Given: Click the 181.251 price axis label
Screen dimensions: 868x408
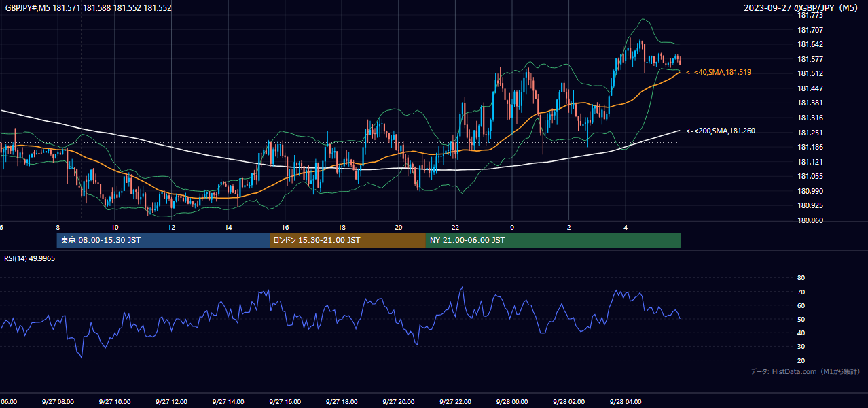Looking at the screenshot, I should pos(810,133).
